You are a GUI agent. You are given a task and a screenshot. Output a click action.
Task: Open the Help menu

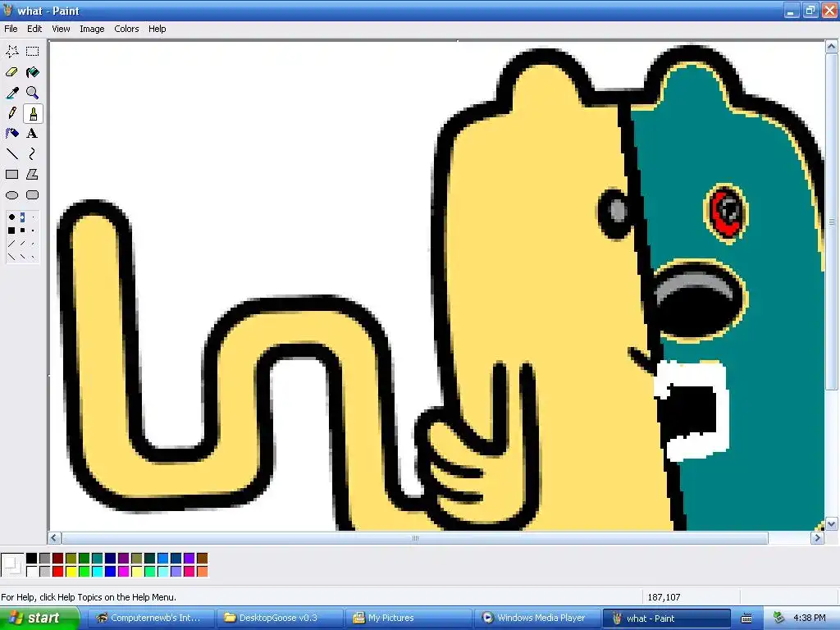pyautogui.click(x=157, y=29)
